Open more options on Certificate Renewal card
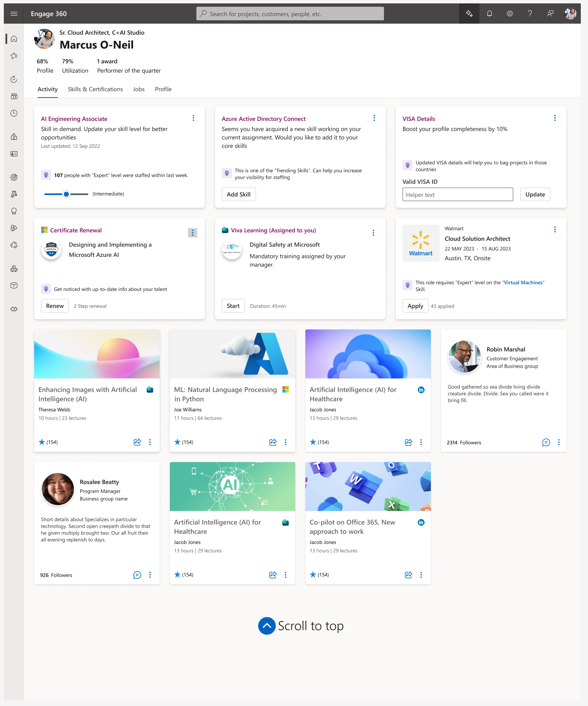 [193, 233]
